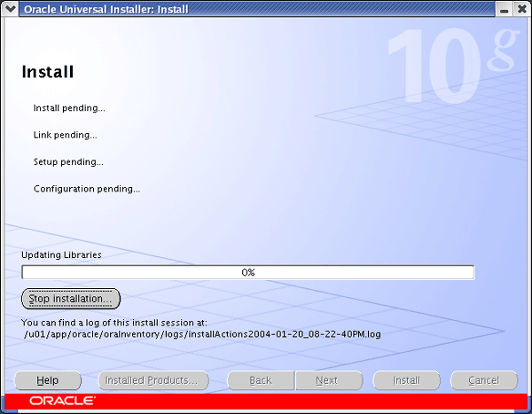Click the Updating Libraries label

[61, 254]
